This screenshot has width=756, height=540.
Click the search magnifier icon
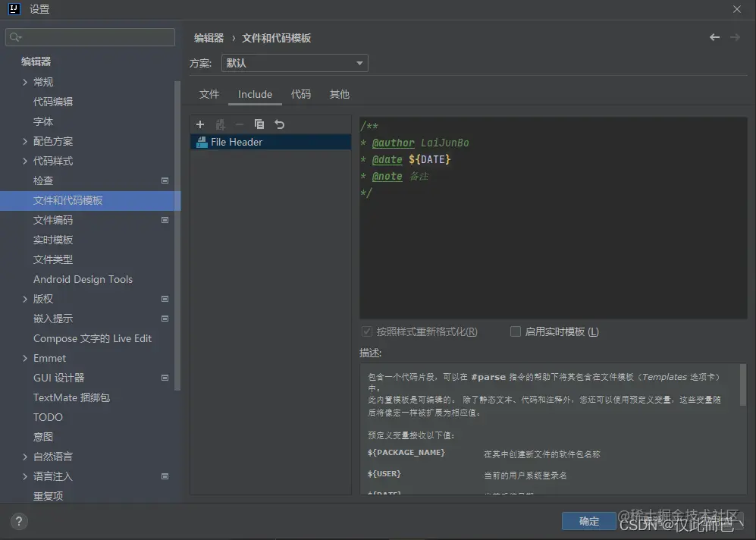[x=15, y=37]
